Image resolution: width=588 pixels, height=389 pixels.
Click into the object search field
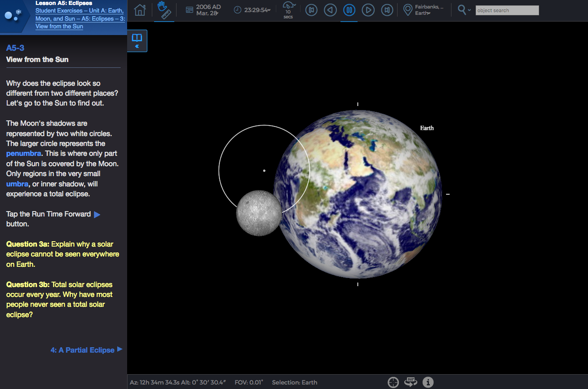coord(507,10)
